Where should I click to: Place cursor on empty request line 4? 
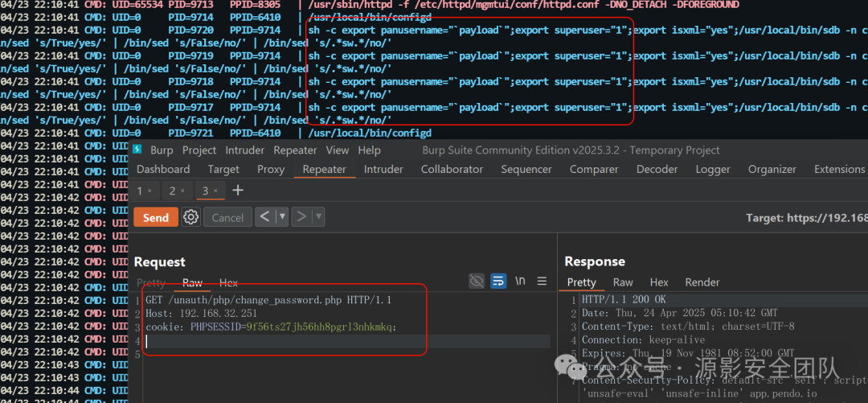(348, 342)
